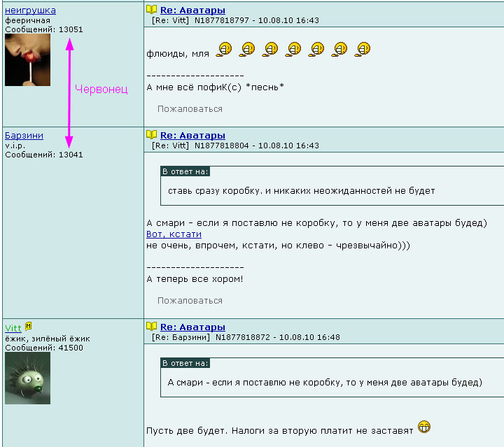Click the middle (fourth) smiley in неигрушка's post
Screen dimensions: 504x447
[293, 49]
